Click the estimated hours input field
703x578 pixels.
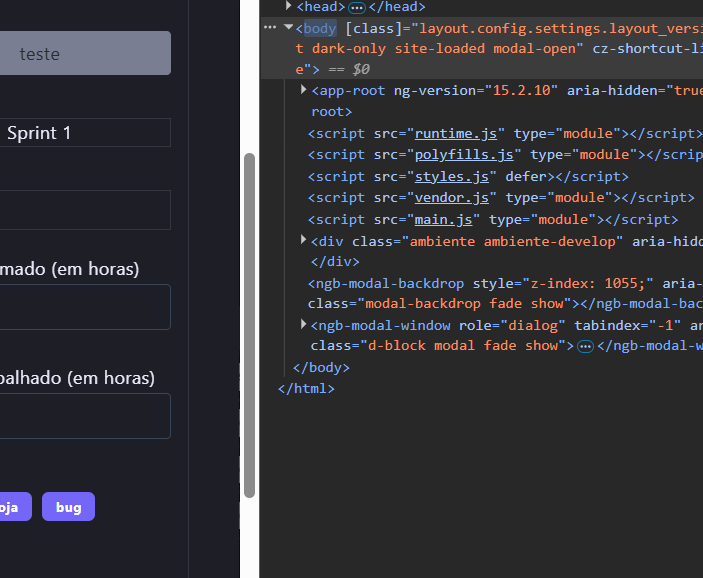[x=84, y=307]
